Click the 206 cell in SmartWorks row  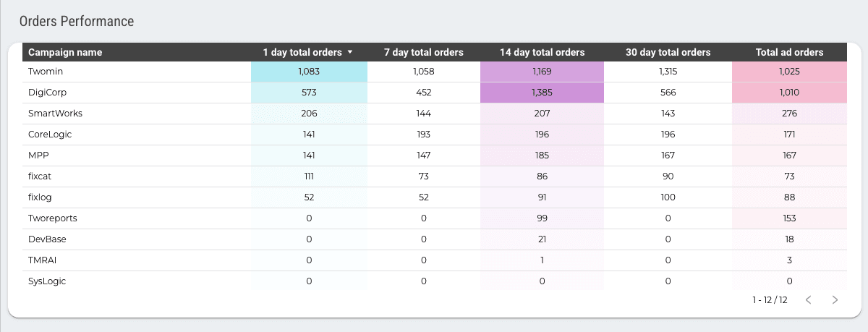pyautogui.click(x=309, y=114)
